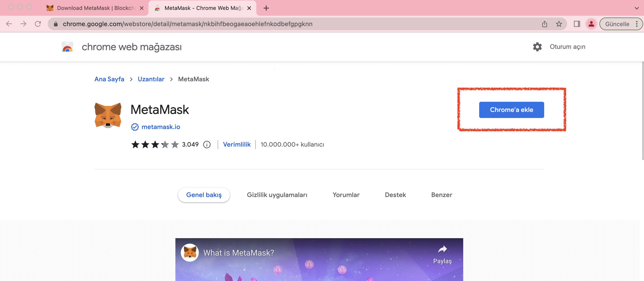Click the What is MetaMask? video title
This screenshot has height=281, width=644.
(239, 253)
